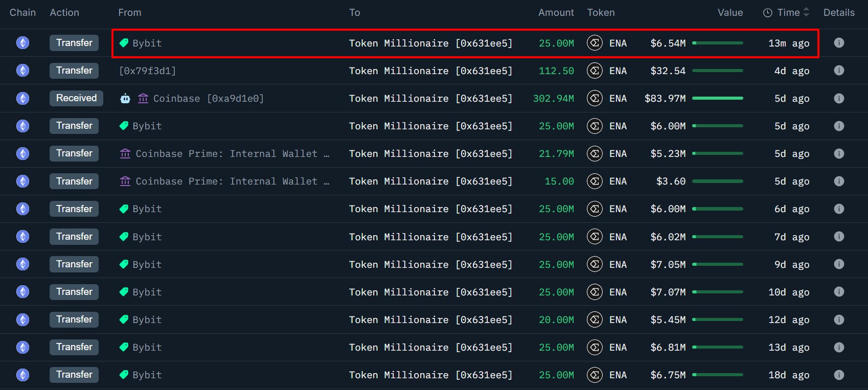The image size is (868, 390).
Task: Open Coinbase Prime: Internal Wallet on $3.60 row
Action: (227, 181)
